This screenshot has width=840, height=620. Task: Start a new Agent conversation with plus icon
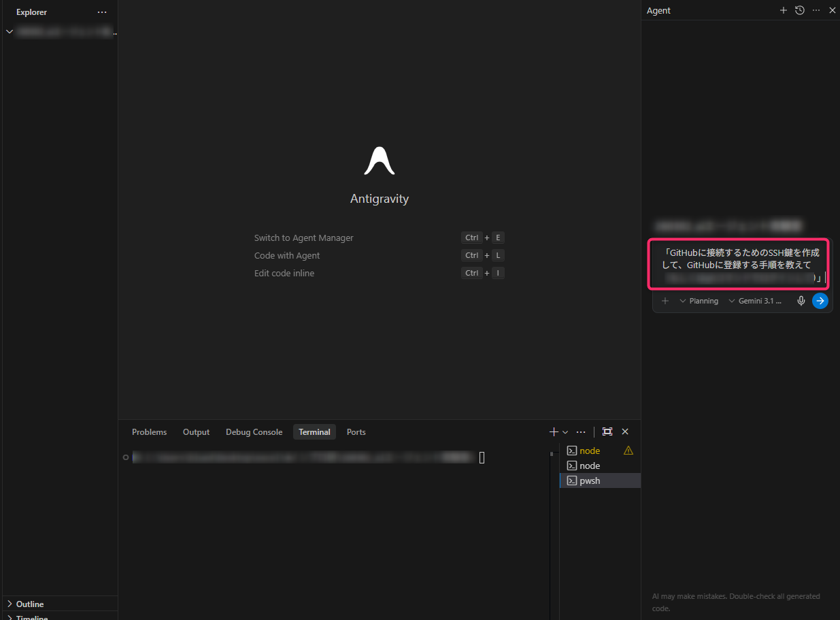click(x=783, y=10)
